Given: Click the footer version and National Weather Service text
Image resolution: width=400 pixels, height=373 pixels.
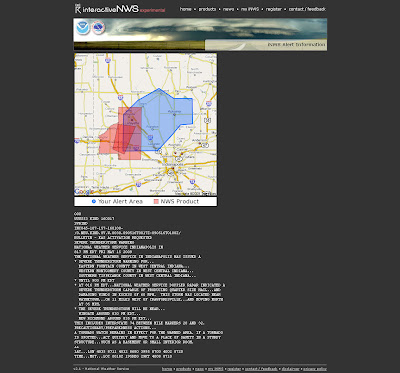Looking at the screenshot, I should pyautogui.click(x=101, y=369).
